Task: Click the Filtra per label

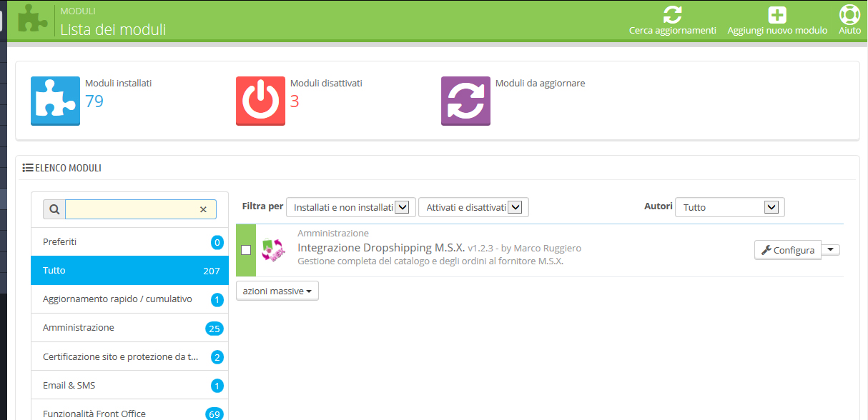Action: click(262, 206)
